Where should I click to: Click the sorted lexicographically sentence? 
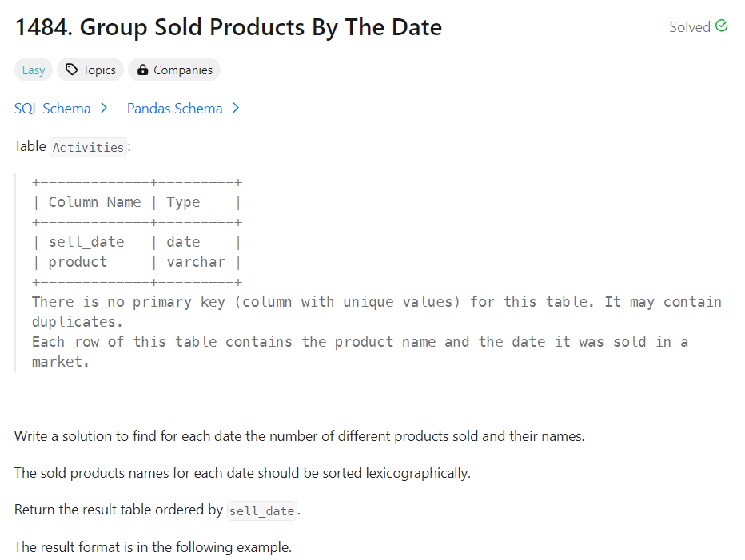[x=242, y=473]
